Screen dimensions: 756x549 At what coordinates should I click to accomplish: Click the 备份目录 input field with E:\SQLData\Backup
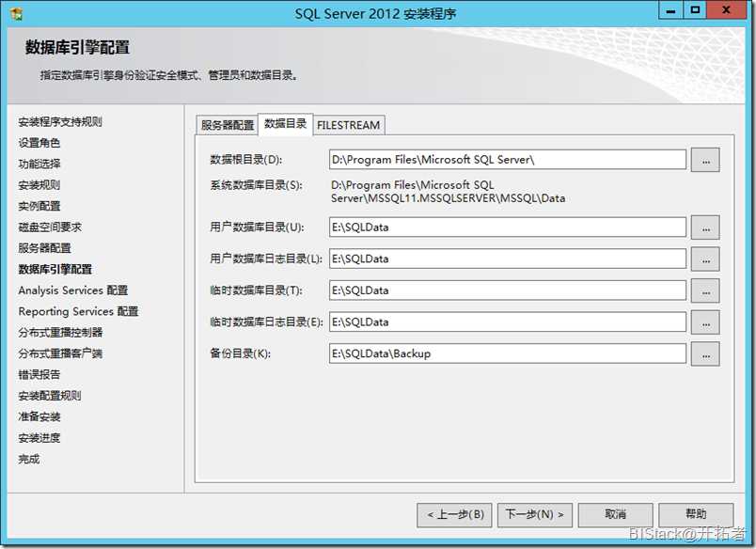(x=507, y=353)
